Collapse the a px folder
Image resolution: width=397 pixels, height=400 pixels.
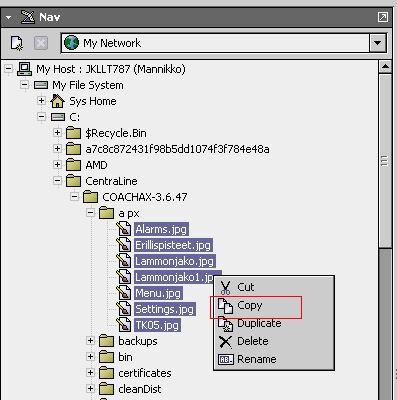[90, 213]
